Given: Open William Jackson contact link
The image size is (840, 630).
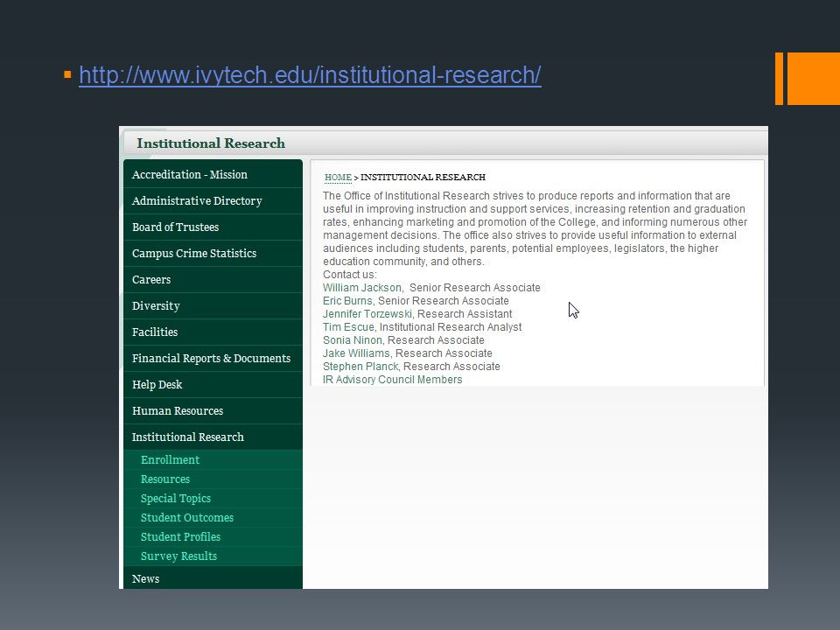Looking at the screenshot, I should [361, 288].
